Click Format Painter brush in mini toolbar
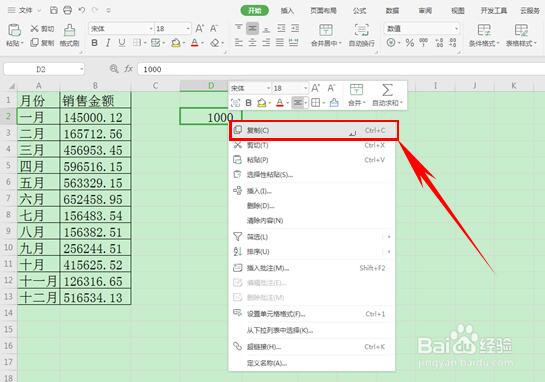 (334, 103)
